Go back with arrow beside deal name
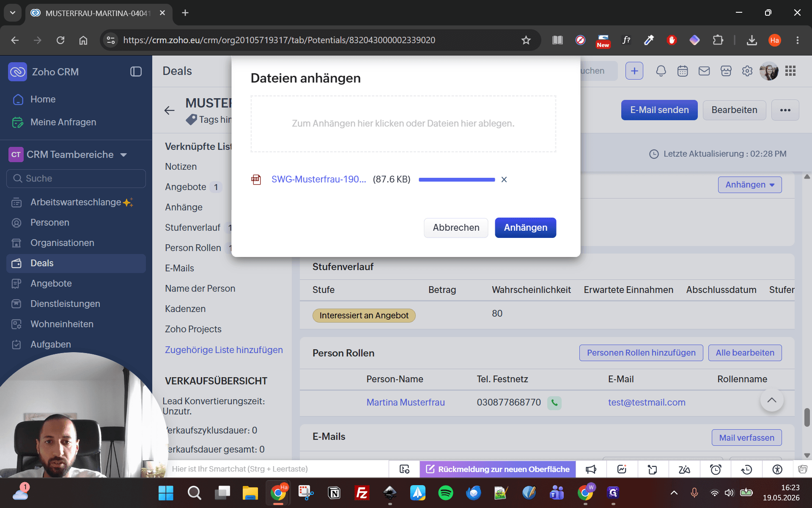Viewport: 812px width, 508px height. tap(169, 110)
